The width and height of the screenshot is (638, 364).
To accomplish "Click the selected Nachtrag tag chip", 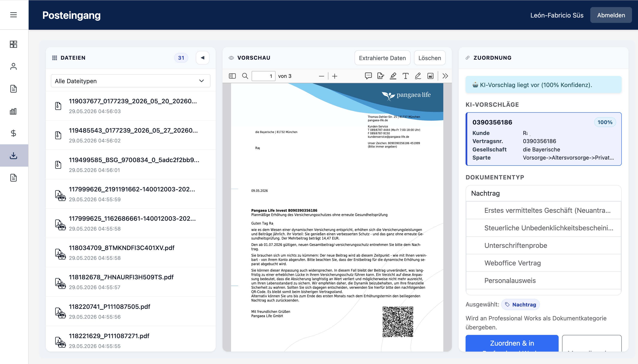I will click(521, 305).
